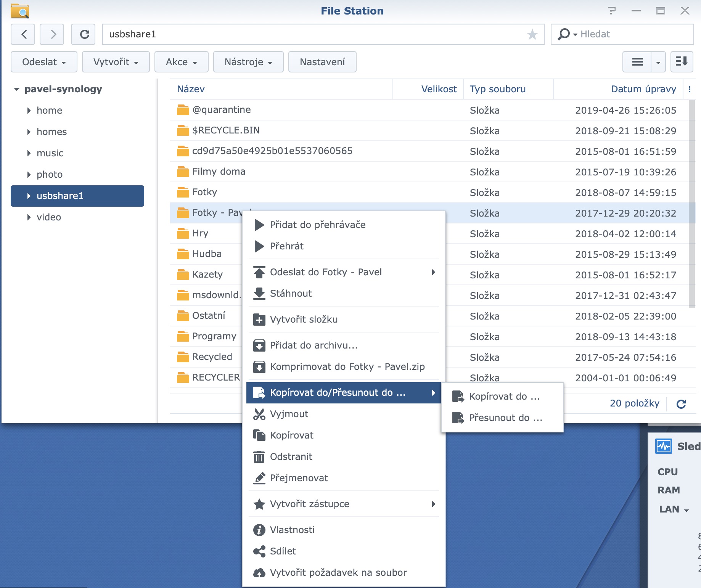Select Vyjmout from the context menu
701x588 pixels.
pyautogui.click(x=289, y=414)
